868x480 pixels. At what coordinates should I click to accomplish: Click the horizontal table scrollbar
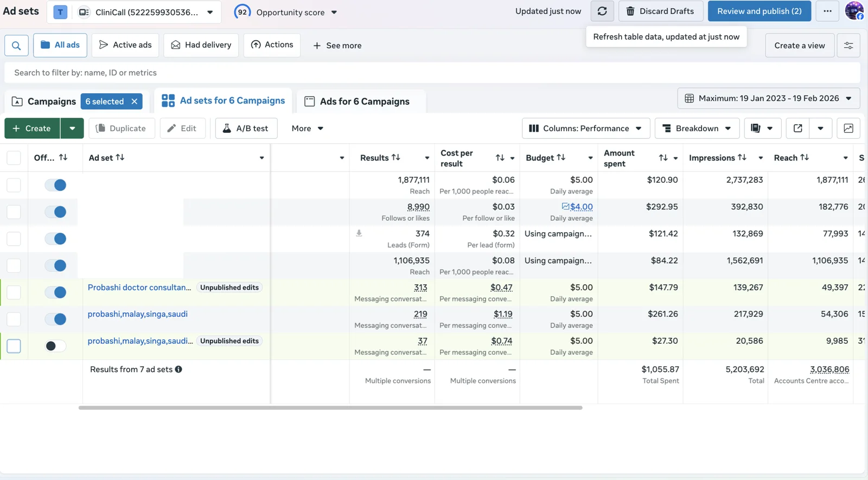pos(330,408)
